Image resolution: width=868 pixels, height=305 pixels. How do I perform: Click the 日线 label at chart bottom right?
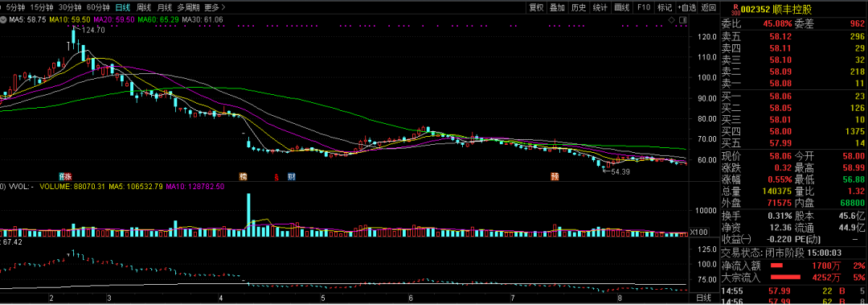click(703, 298)
